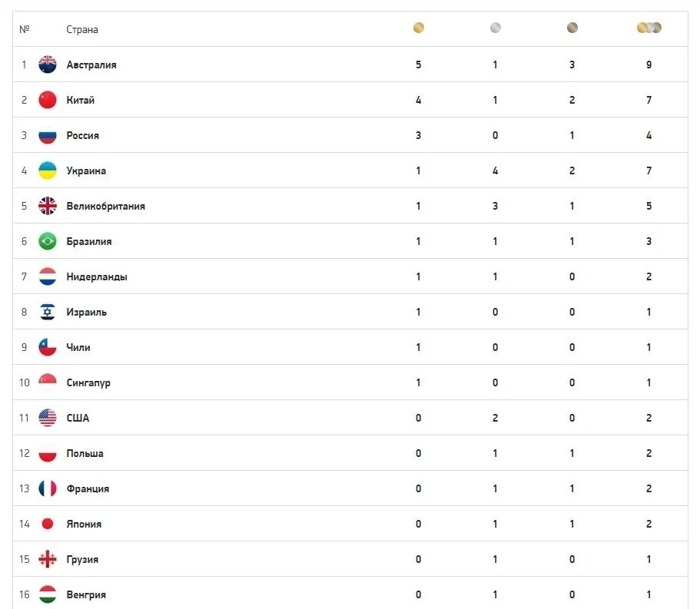The image size is (700, 609).
Task: Select the Япония row name
Action: [84, 524]
